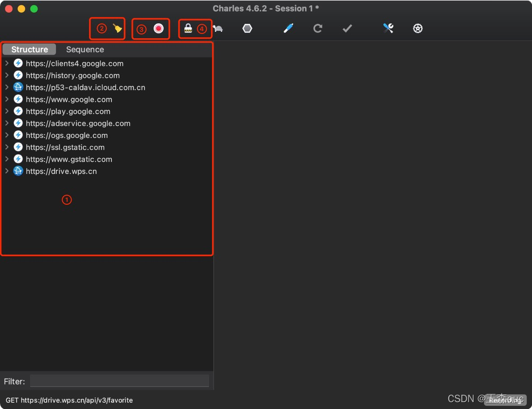Click the lightning icon beside ogs.google.com

click(x=18, y=135)
